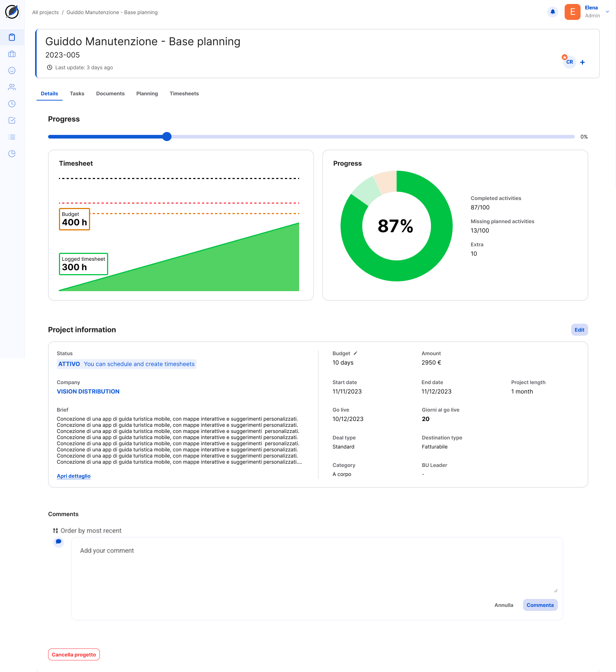Click the Category A corpo value

coord(342,474)
